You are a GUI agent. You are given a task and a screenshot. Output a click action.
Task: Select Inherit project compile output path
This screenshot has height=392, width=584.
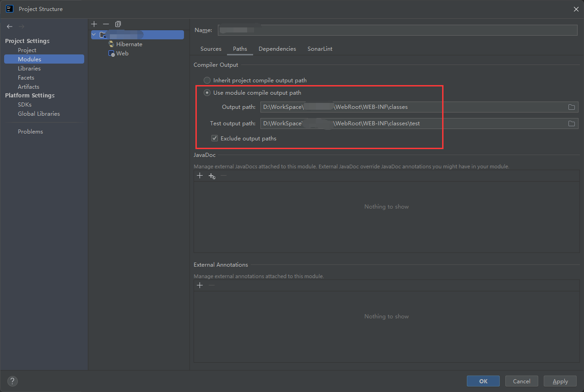pos(255,81)
